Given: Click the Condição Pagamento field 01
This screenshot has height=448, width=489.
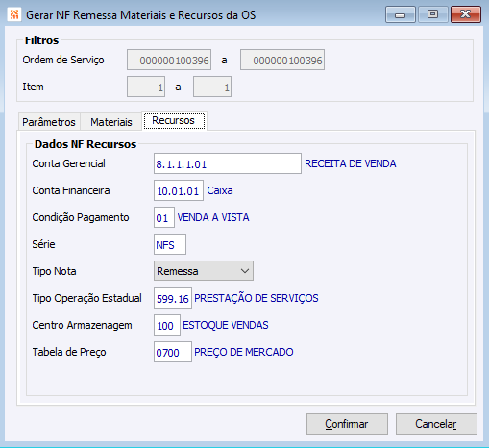Looking at the screenshot, I should pos(164,217).
